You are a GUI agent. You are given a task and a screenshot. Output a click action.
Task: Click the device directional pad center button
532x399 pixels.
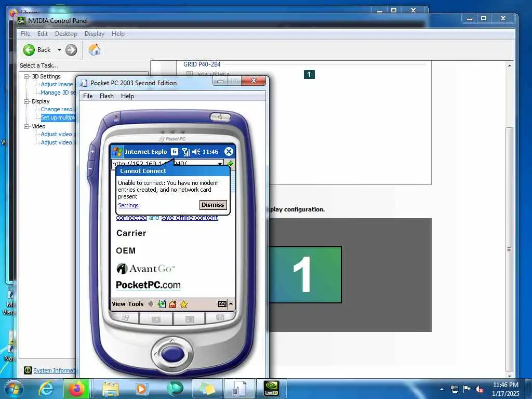[x=173, y=354]
